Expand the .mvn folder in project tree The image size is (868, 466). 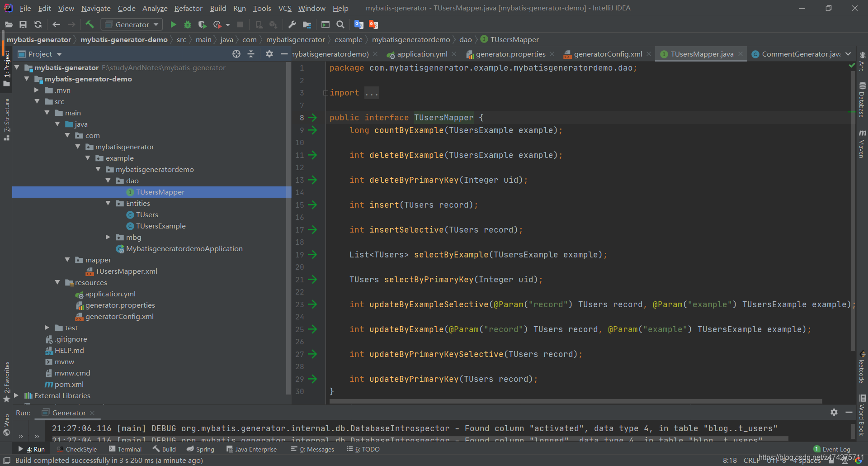[38, 90]
